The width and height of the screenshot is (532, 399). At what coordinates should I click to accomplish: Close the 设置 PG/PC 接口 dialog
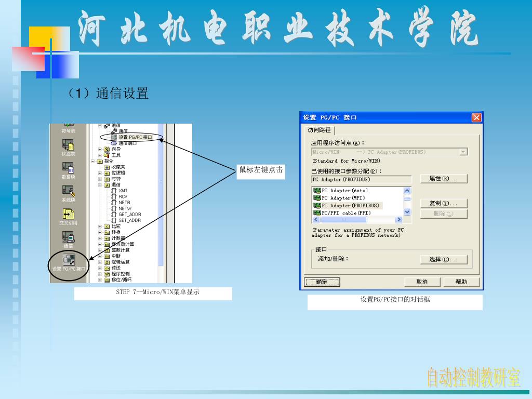pos(476,117)
